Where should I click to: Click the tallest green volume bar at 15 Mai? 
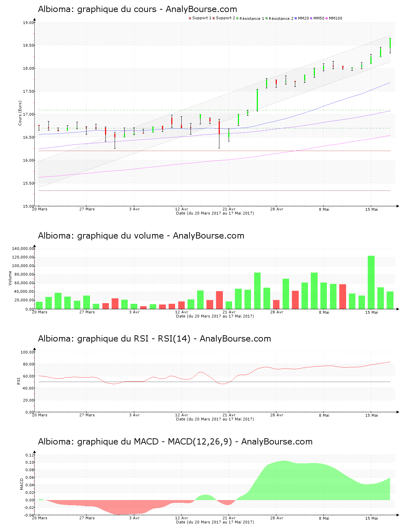[x=371, y=282]
